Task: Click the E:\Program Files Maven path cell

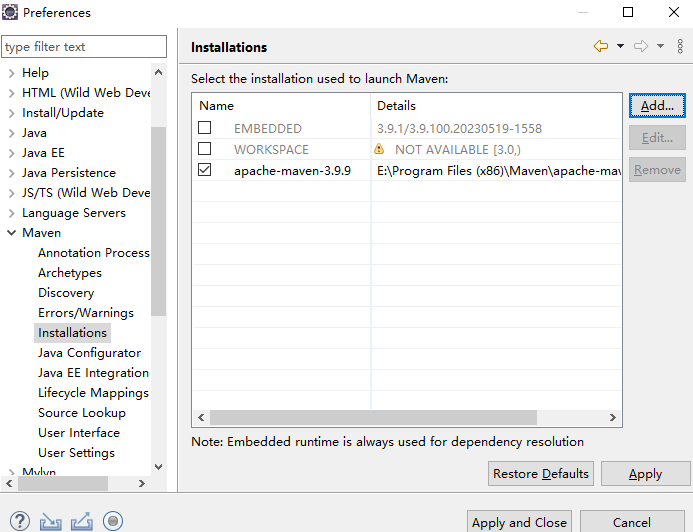Action: click(499, 171)
